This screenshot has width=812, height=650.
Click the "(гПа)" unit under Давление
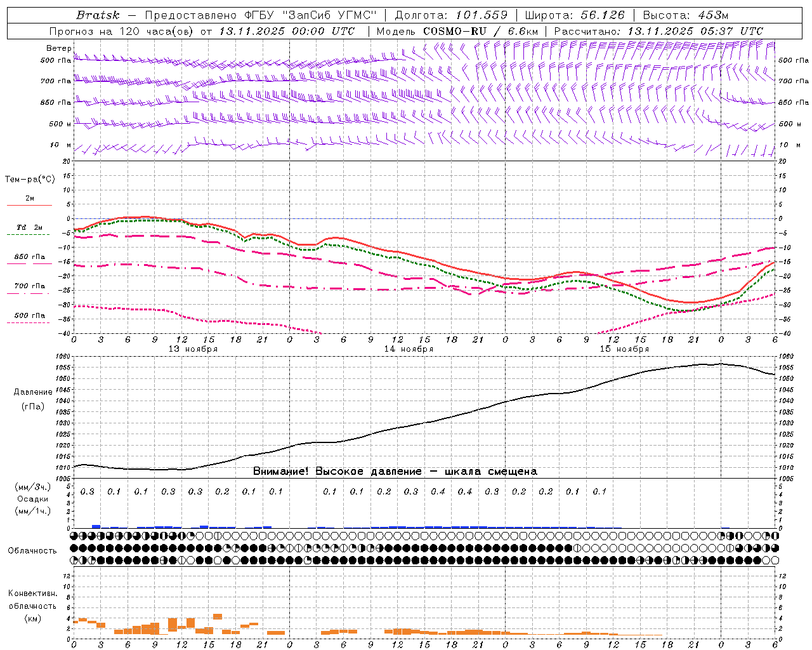click(33, 406)
